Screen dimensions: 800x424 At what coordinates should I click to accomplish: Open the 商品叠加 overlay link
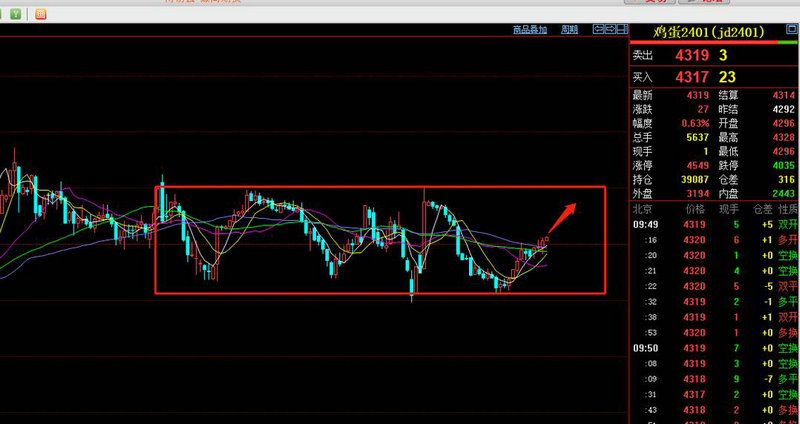(529, 30)
